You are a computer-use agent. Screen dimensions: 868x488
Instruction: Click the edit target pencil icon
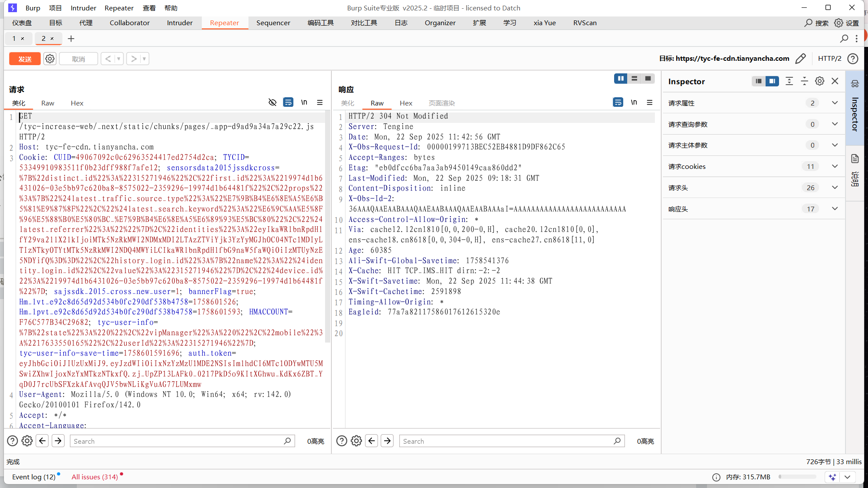coord(801,59)
